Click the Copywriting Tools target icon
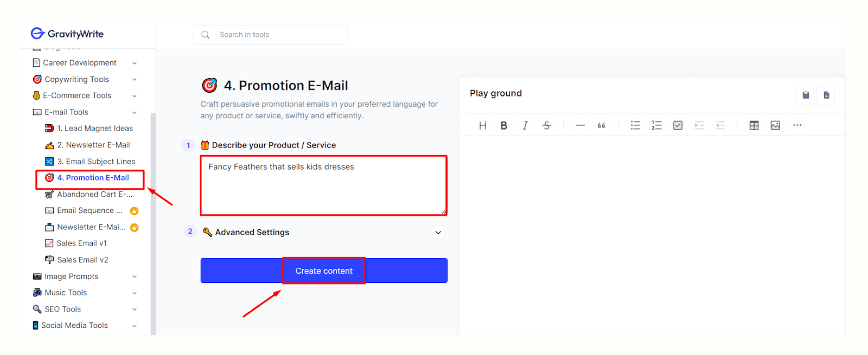The height and width of the screenshot is (355, 868). tap(37, 79)
